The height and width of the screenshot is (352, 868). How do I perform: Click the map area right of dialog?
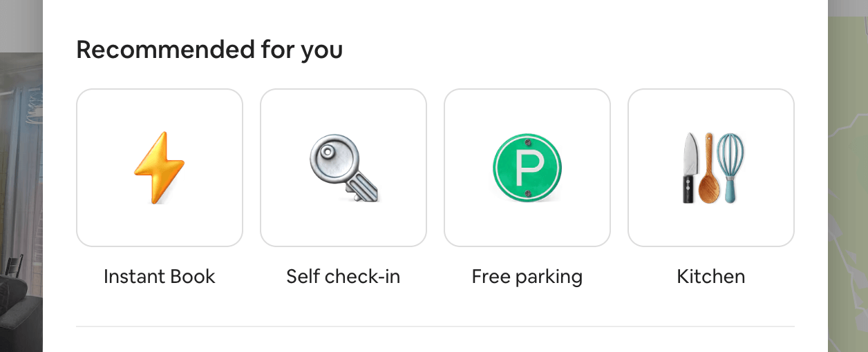[x=848, y=173]
